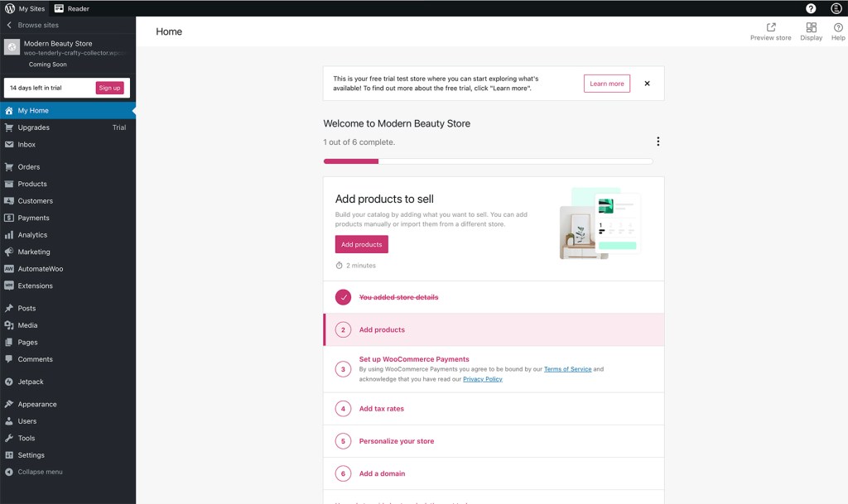Click the Sign up trial button
The width and height of the screenshot is (848, 504).
coord(110,88)
